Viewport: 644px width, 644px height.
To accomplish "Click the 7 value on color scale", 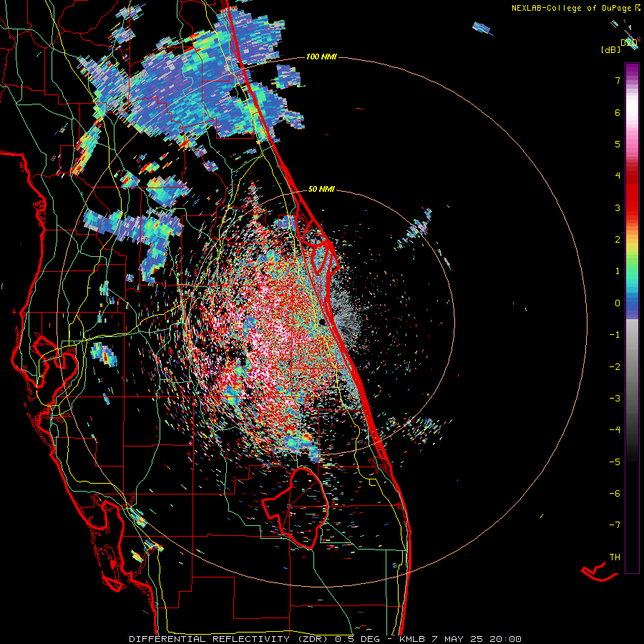I will tap(618, 80).
